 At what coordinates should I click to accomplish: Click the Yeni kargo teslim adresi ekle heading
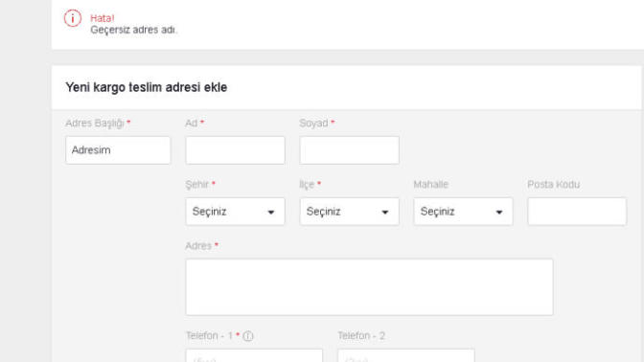click(x=147, y=87)
